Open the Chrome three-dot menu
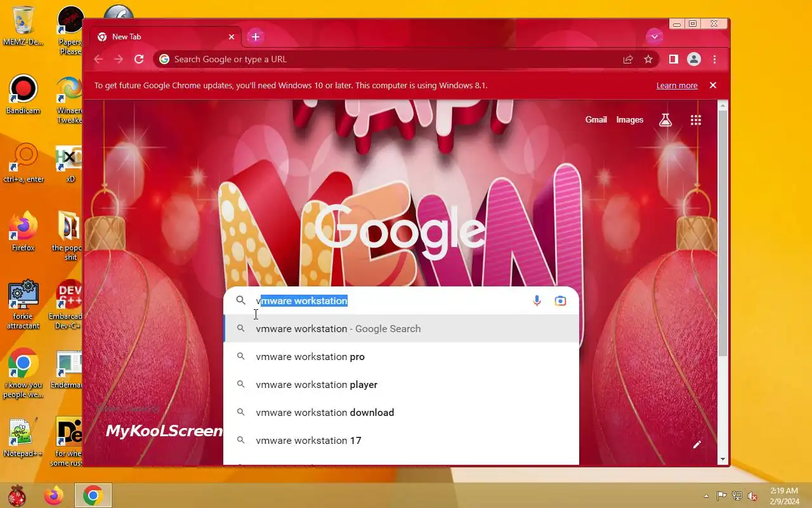The image size is (812, 508). pos(714,59)
